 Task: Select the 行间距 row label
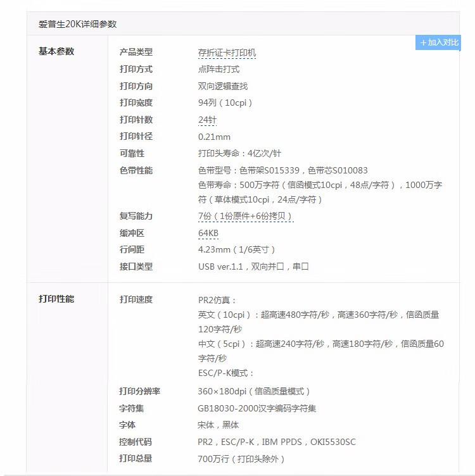[x=132, y=249]
